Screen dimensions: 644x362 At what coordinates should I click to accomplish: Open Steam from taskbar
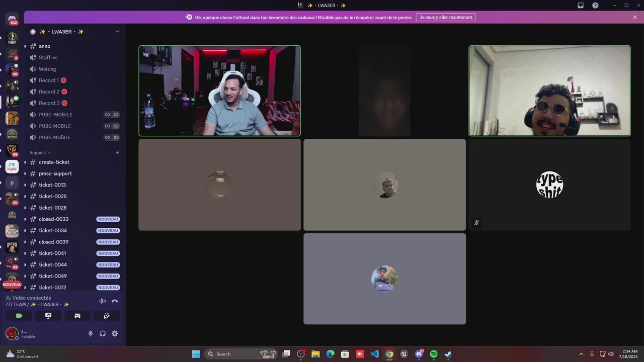point(448,354)
